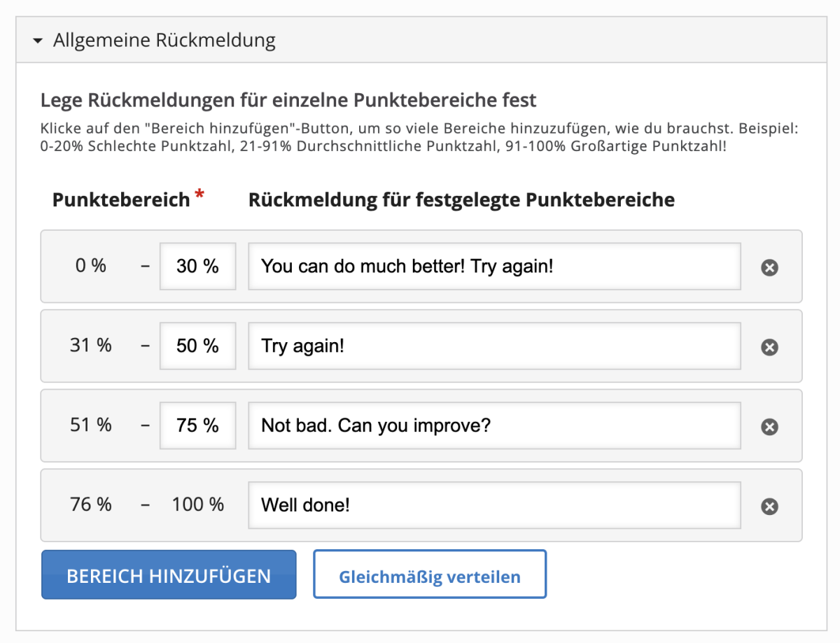
Task: Click the 76 % lower bound label
Action: (91, 504)
